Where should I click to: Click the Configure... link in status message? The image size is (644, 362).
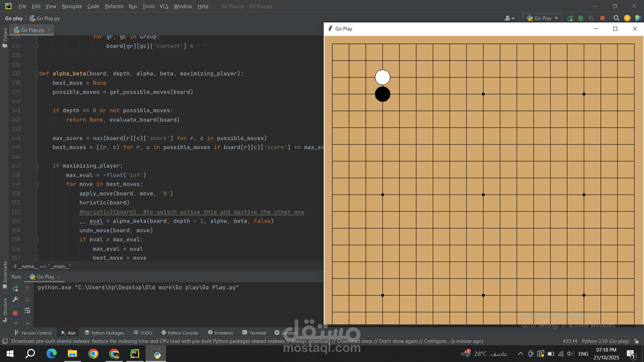coord(436,341)
